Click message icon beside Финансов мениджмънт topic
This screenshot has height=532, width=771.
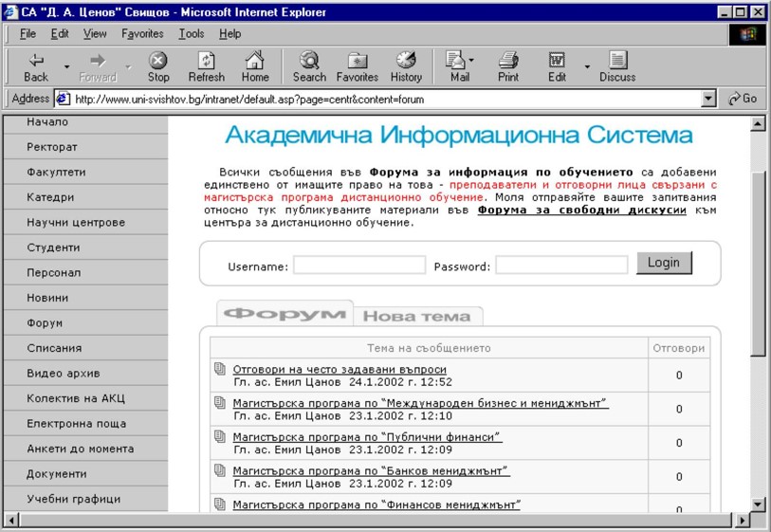[220, 504]
